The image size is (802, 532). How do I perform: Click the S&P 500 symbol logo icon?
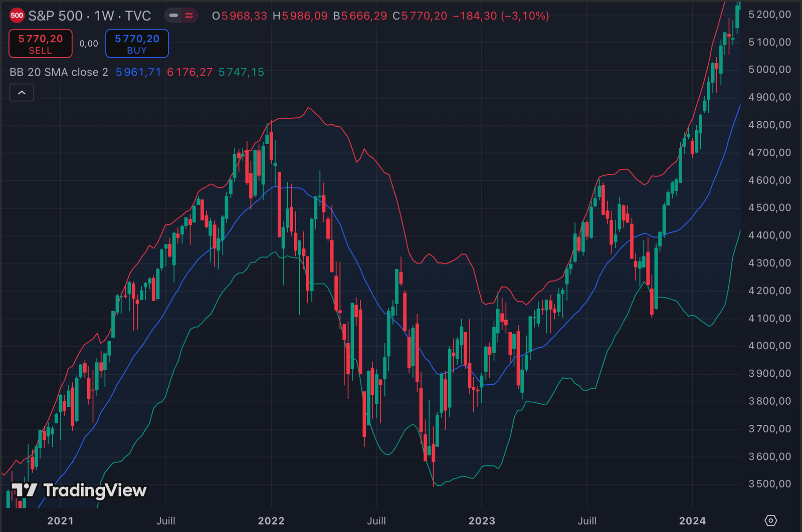tap(17, 16)
